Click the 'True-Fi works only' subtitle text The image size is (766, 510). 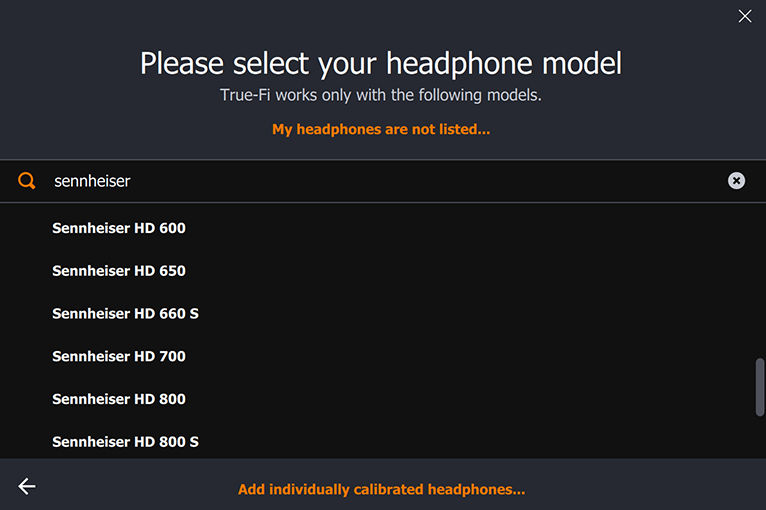(381, 95)
